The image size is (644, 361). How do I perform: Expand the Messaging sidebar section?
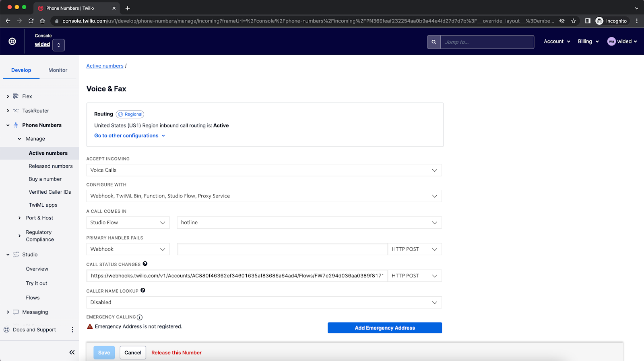coord(8,312)
